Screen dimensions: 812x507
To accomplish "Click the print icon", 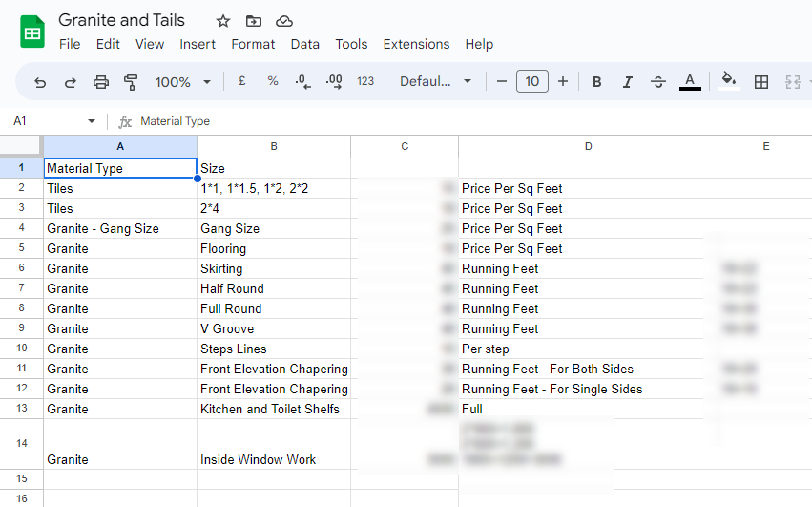I will tap(101, 82).
